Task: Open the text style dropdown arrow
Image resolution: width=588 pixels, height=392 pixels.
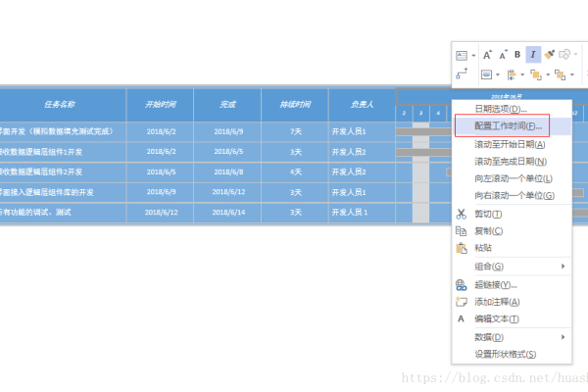Action: [x=471, y=55]
